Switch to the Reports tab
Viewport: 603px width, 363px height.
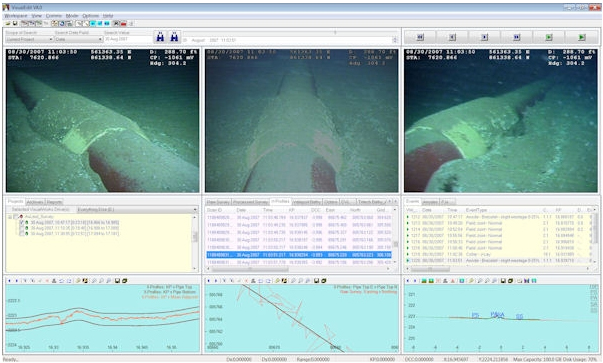[x=54, y=202]
